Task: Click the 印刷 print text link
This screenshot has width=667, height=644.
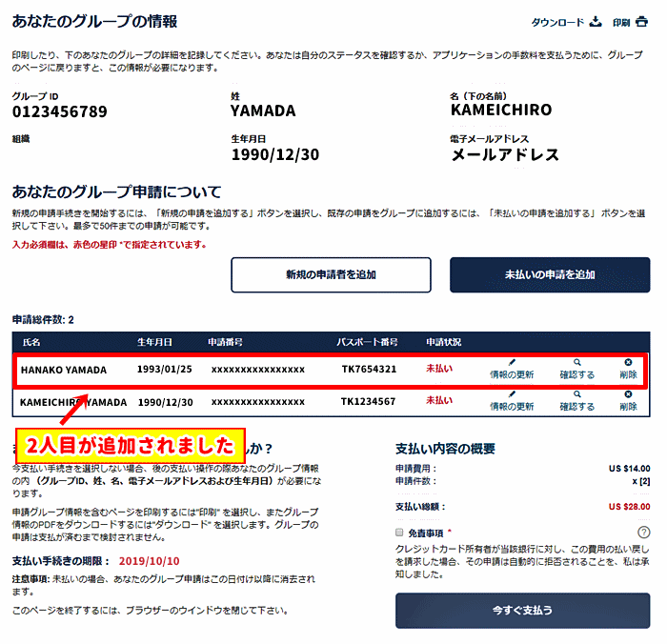Action: coord(621,23)
